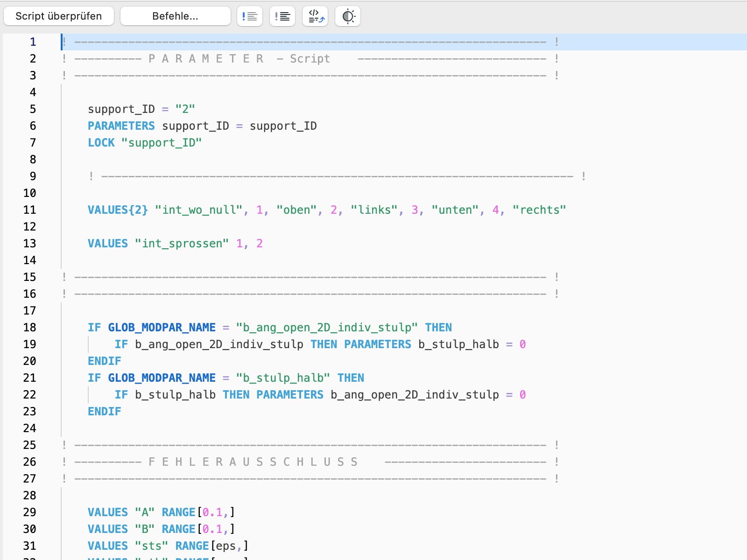Open the 'Befehle...' commands button
747x560 pixels.
click(175, 16)
